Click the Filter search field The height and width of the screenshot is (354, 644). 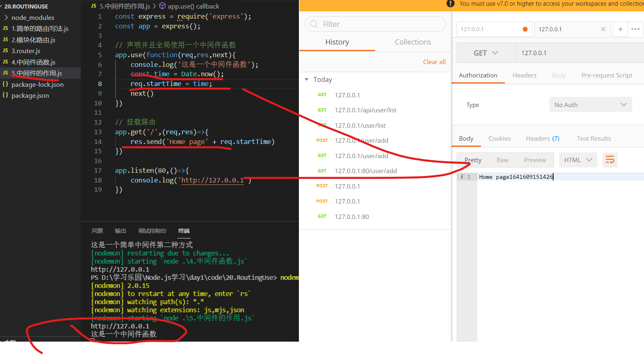(x=375, y=24)
